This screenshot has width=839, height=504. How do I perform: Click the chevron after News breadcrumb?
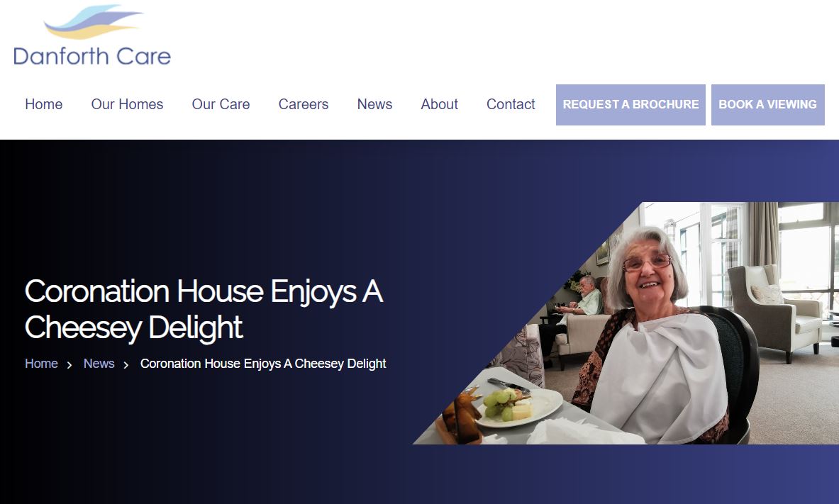coord(126,365)
